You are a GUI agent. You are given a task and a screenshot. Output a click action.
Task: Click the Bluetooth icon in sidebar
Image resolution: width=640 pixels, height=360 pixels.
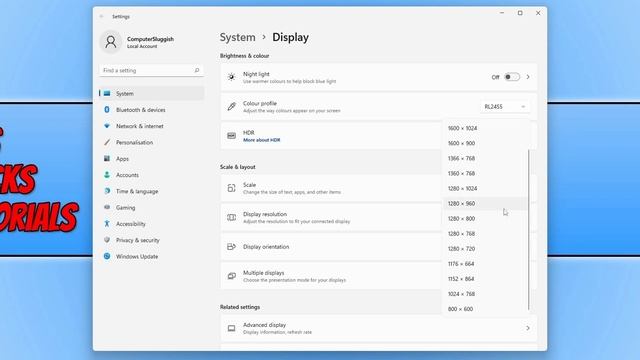[x=107, y=110]
